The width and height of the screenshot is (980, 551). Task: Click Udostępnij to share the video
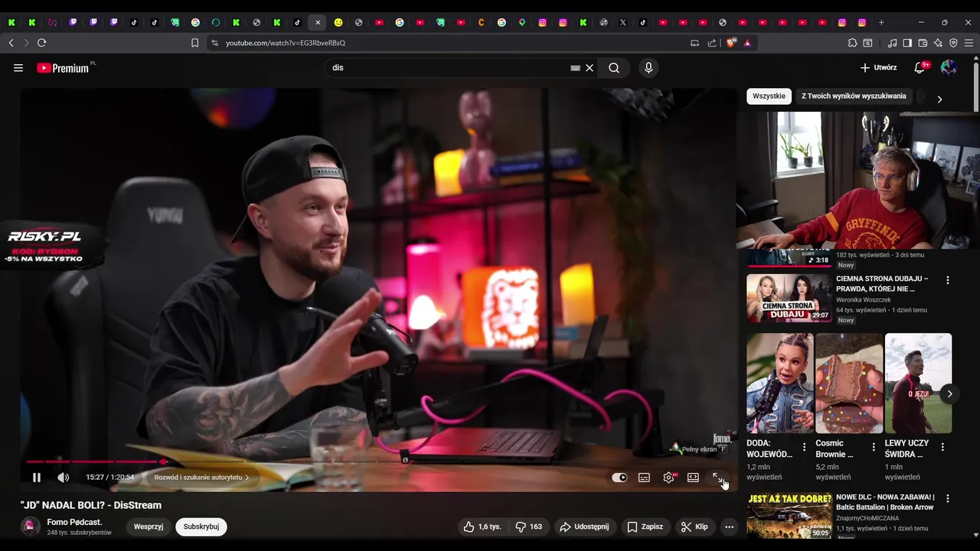pyautogui.click(x=584, y=527)
